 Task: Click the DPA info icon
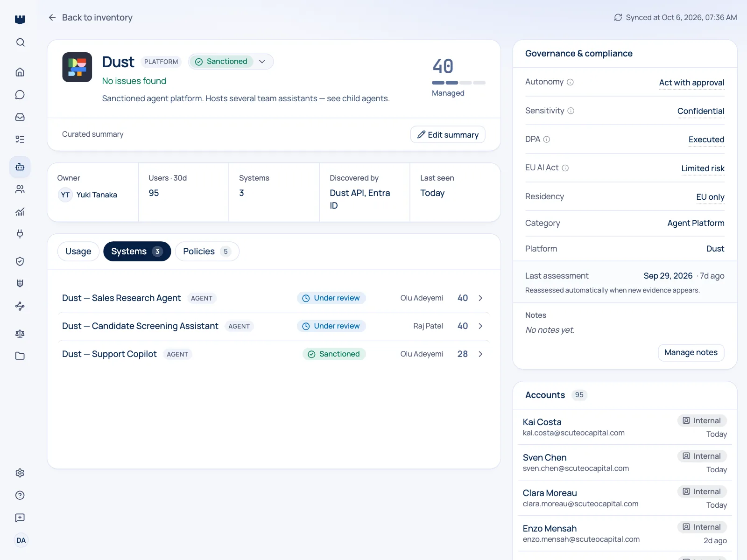[x=547, y=139]
